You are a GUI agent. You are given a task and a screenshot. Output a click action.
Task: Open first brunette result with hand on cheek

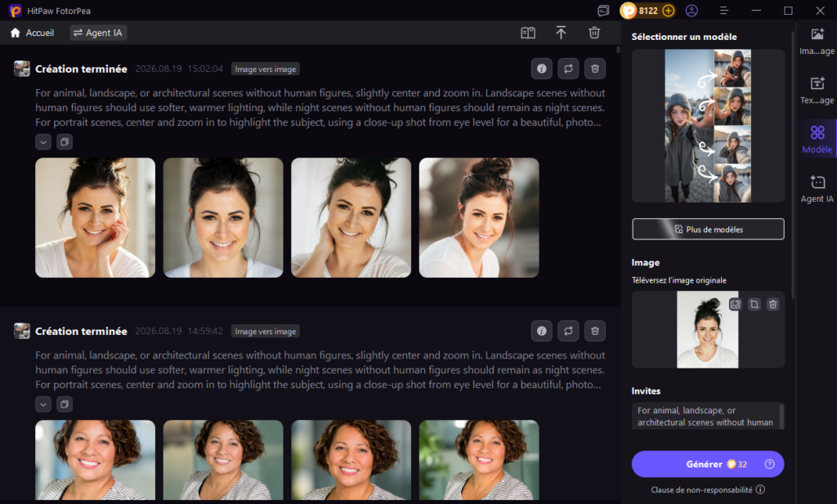tap(95, 217)
